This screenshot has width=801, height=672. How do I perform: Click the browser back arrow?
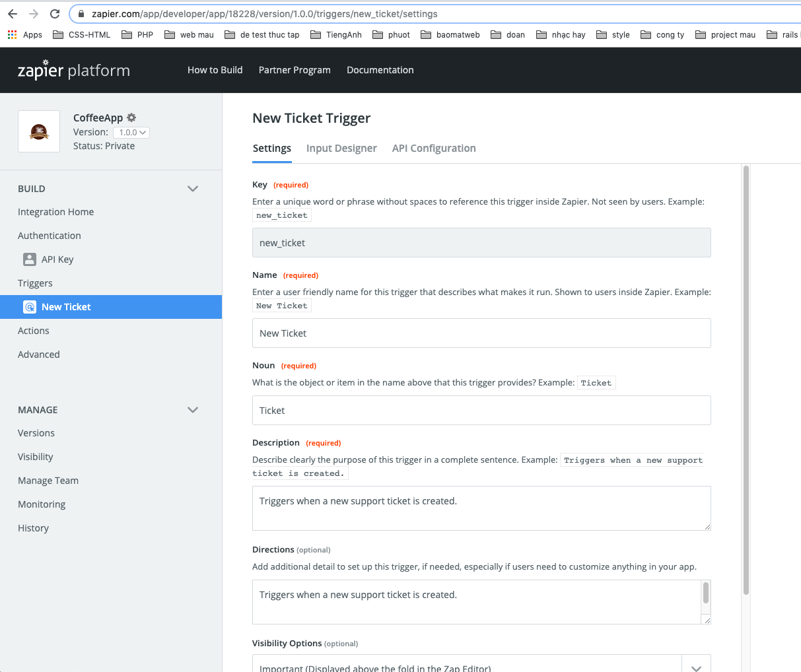[13, 14]
